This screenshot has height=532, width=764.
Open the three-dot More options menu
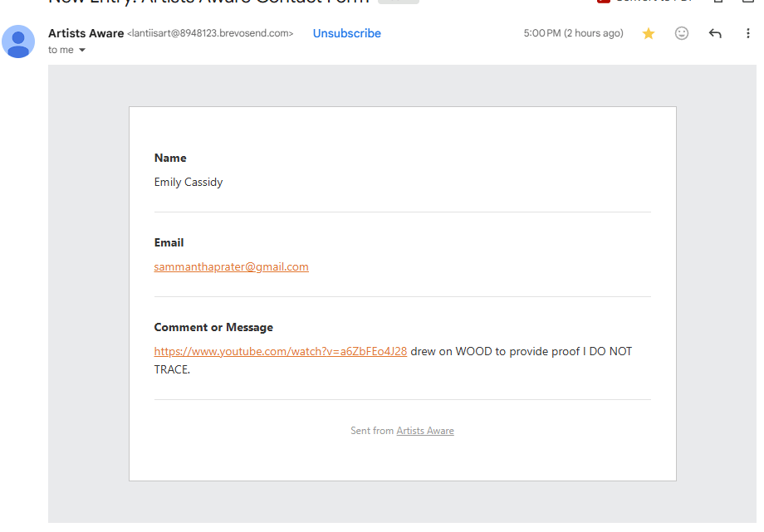747,33
